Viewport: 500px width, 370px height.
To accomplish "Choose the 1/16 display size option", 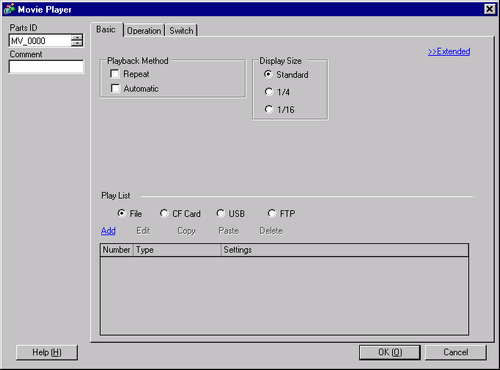I will (x=269, y=109).
